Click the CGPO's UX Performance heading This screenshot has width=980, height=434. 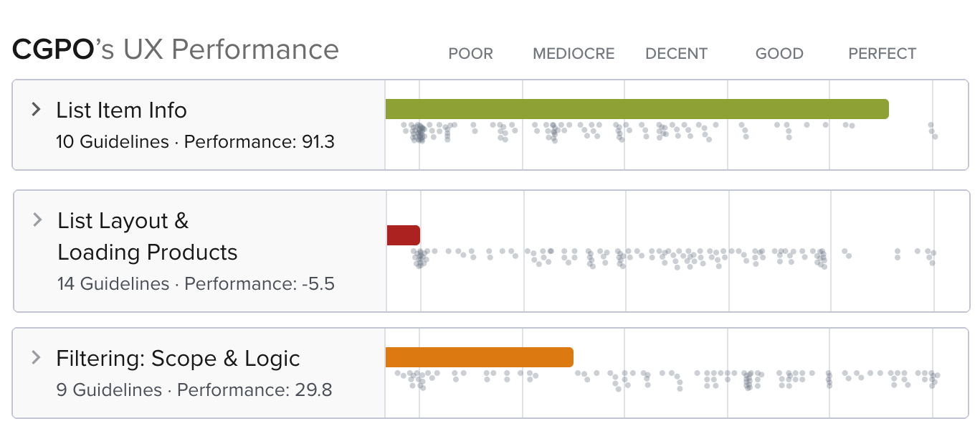(x=176, y=49)
